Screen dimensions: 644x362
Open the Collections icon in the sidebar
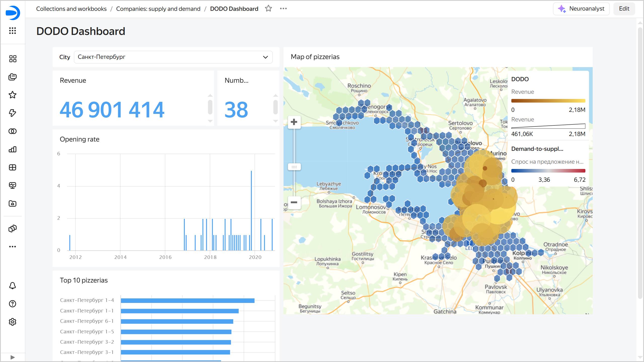pos(13,77)
